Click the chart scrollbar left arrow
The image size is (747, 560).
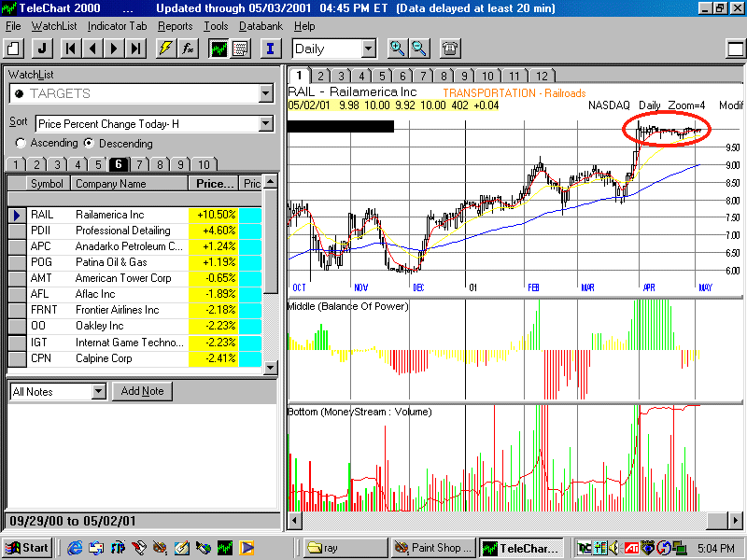coord(295,520)
